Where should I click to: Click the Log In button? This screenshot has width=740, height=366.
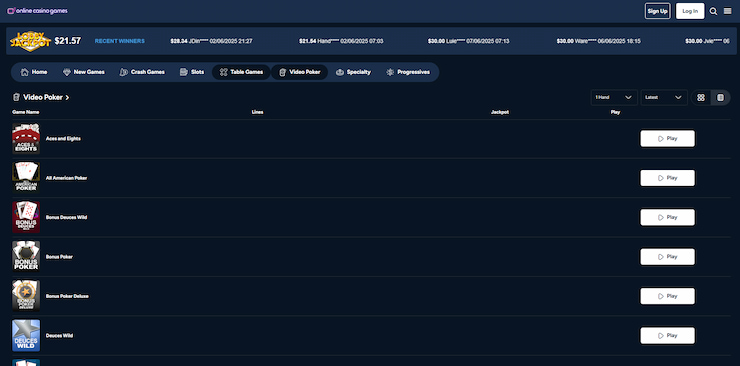[x=690, y=11]
